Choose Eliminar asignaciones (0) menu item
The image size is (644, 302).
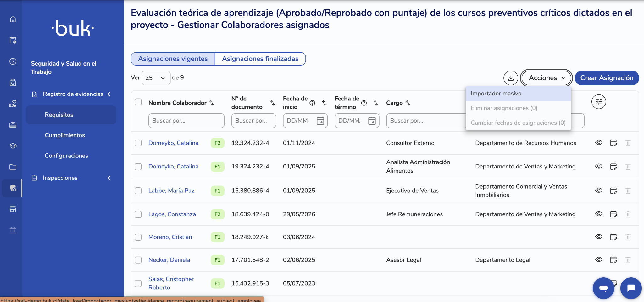click(518, 108)
